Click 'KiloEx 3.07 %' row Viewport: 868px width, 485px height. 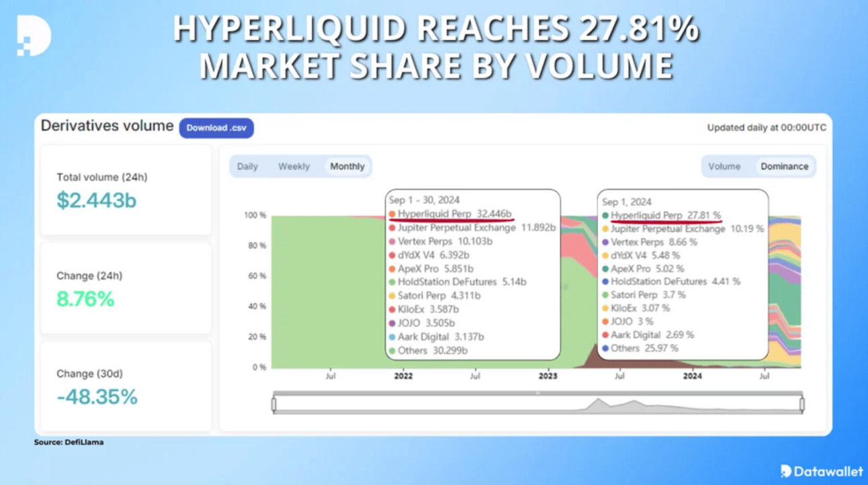636,308
